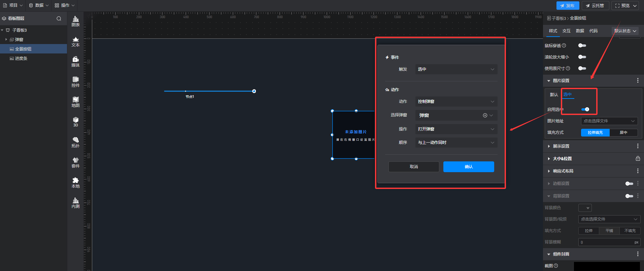Open the 图表 chart component panel

[x=75, y=21]
